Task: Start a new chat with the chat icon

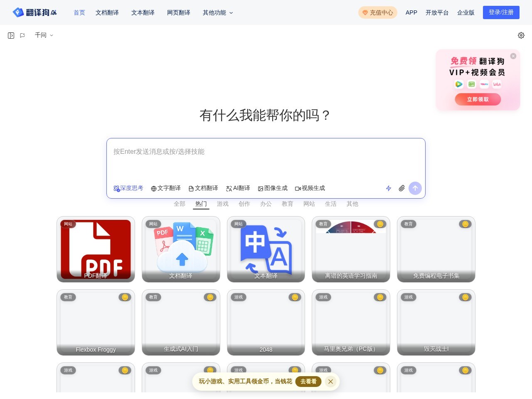Action: point(22,35)
